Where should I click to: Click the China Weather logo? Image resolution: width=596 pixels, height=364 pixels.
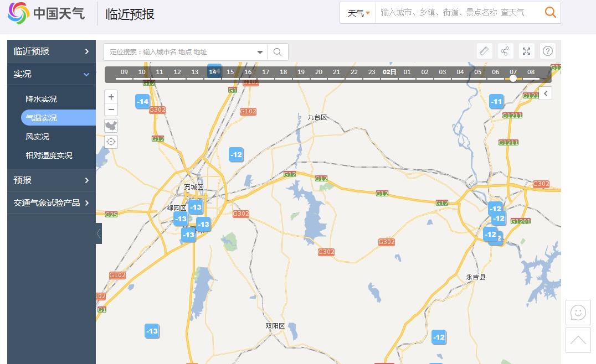(x=46, y=13)
